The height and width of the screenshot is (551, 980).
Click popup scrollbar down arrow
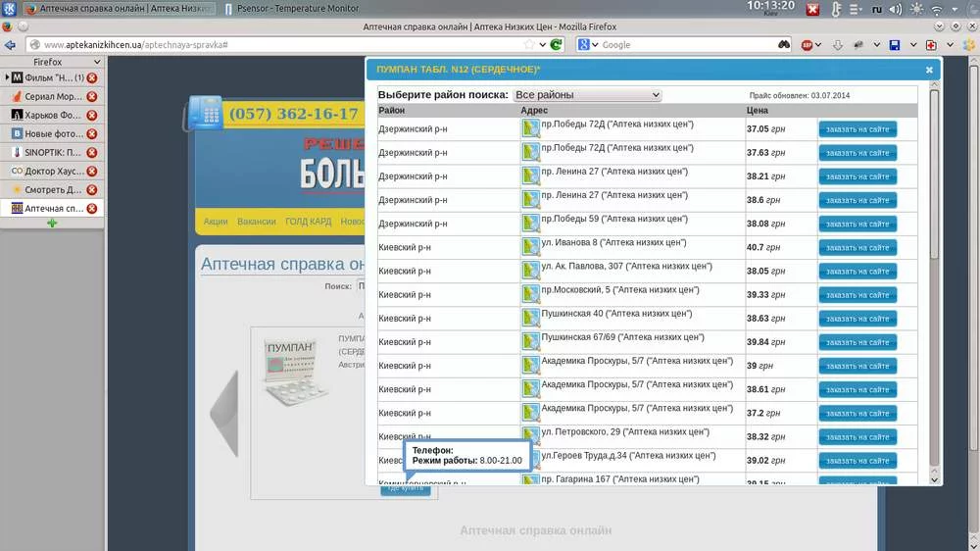tap(934, 480)
